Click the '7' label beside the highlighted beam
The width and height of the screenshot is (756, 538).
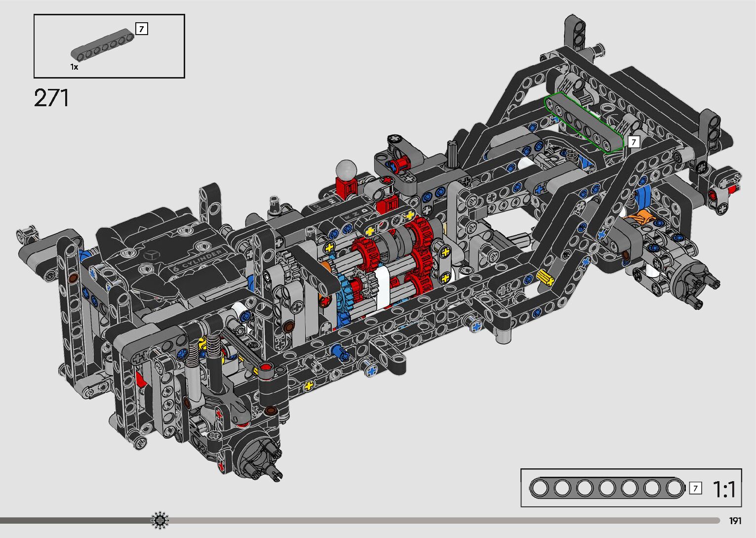coord(634,142)
